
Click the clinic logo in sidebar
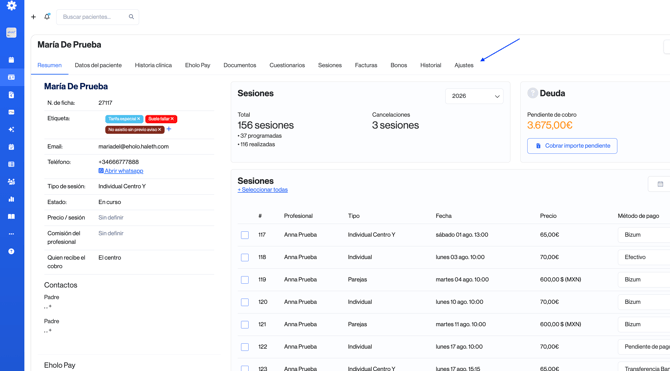12,33
